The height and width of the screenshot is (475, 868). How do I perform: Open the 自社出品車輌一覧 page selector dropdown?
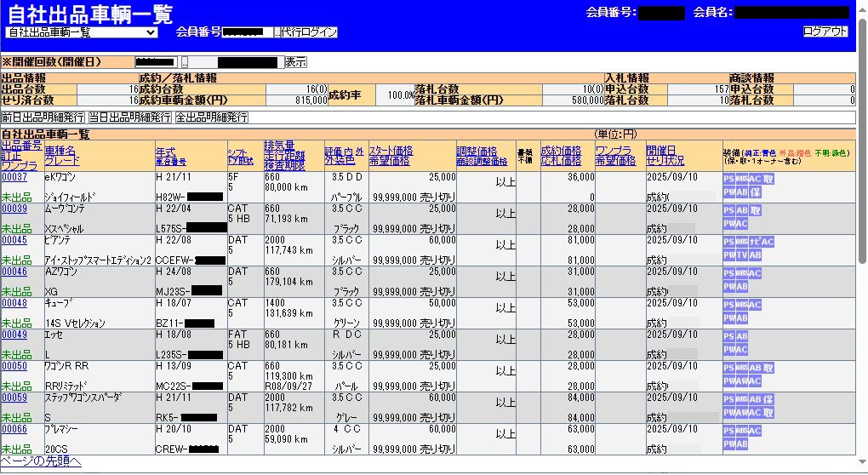click(x=82, y=32)
